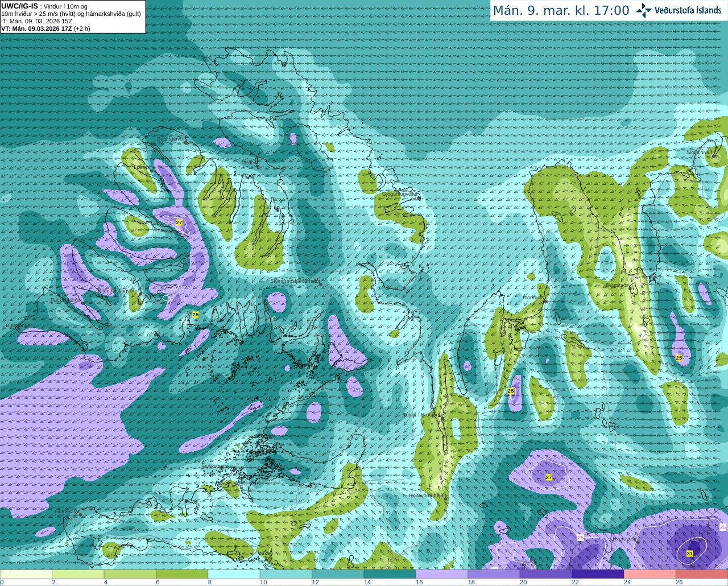Pick the 14–16 m/s dark teal legend swatch
The height and width of the screenshot is (586, 728).
click(x=390, y=574)
